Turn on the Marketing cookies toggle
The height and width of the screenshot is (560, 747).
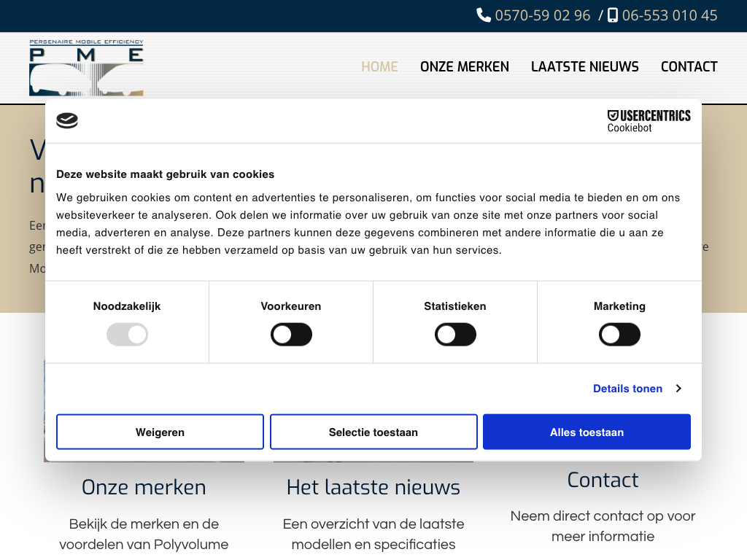(x=619, y=335)
